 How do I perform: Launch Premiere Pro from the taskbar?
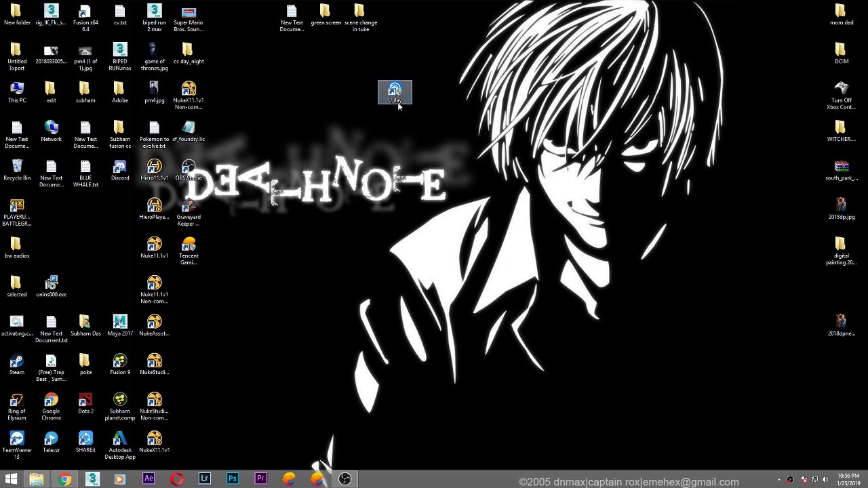tap(260, 479)
